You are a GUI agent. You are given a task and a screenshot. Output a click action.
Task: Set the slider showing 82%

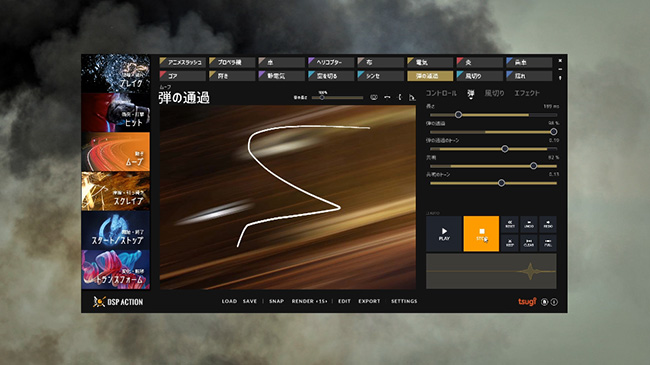pyautogui.click(x=493, y=166)
